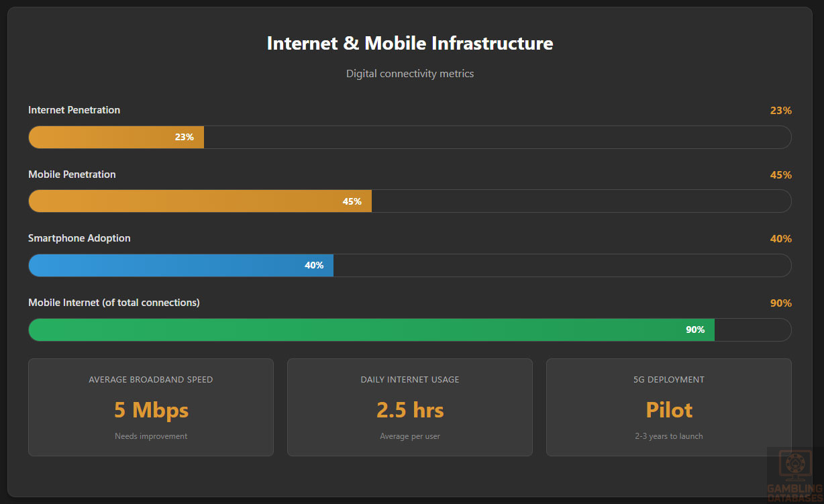Screen dimensions: 824x504
Task: Select the 5G Deployment card
Action: click(669, 407)
